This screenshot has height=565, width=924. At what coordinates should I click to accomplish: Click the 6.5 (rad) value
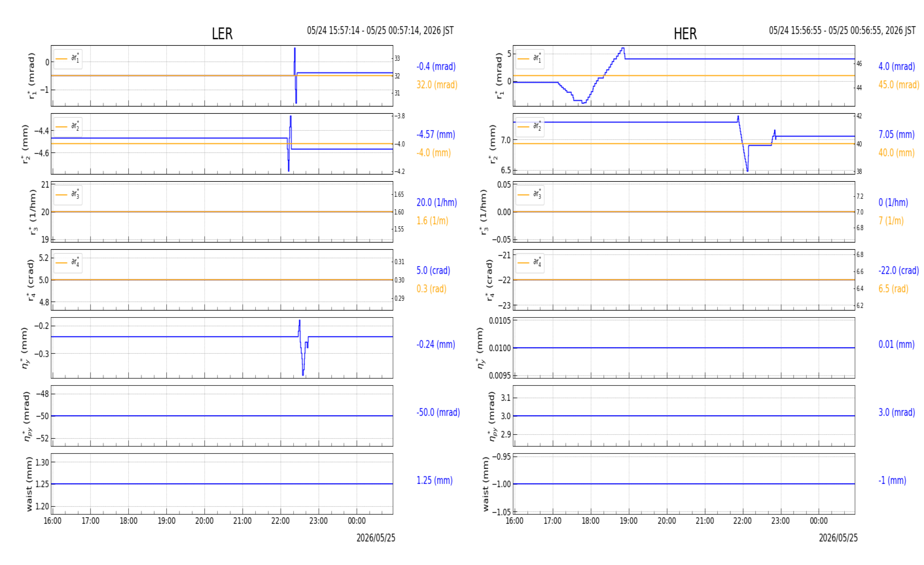[893, 288]
